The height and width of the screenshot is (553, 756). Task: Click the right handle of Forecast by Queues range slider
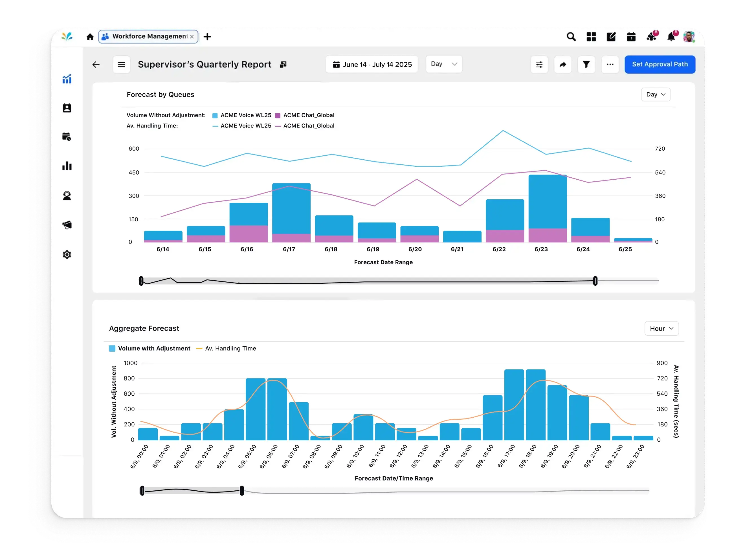(595, 281)
